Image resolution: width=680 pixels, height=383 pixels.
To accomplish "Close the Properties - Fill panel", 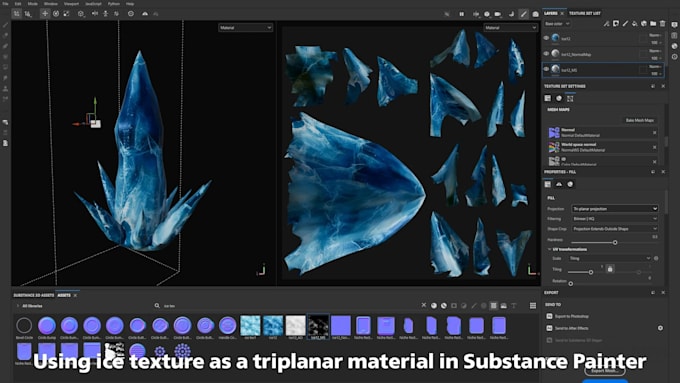I will [x=663, y=172].
